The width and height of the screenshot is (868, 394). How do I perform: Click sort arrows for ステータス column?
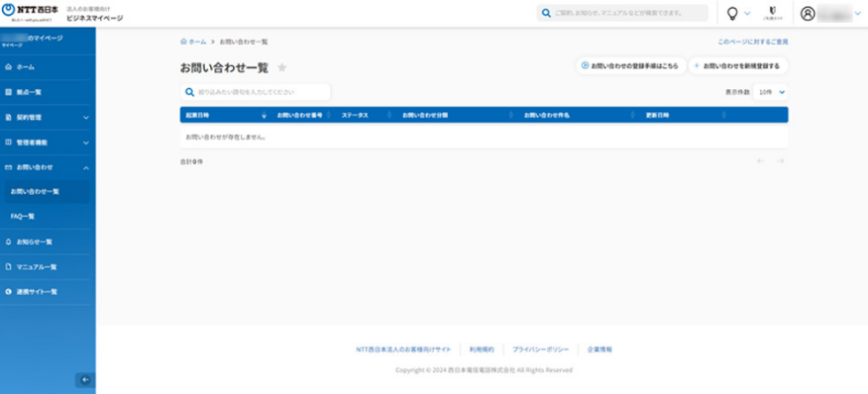click(389, 115)
